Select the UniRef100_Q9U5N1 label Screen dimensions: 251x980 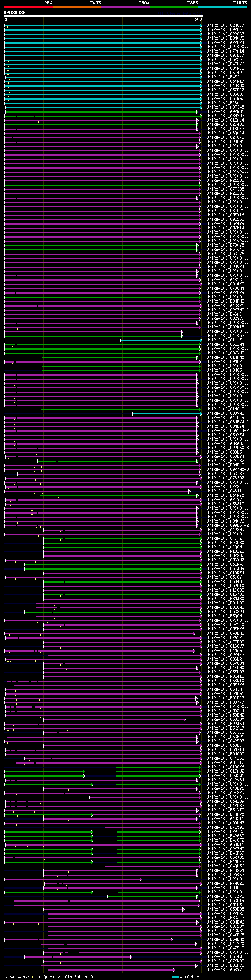(x=225, y=142)
